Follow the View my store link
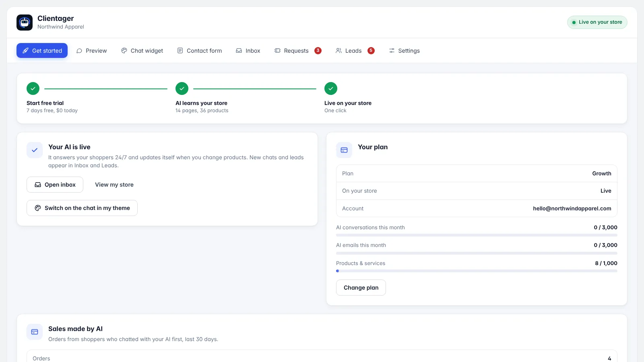The width and height of the screenshot is (644, 362). tap(114, 185)
